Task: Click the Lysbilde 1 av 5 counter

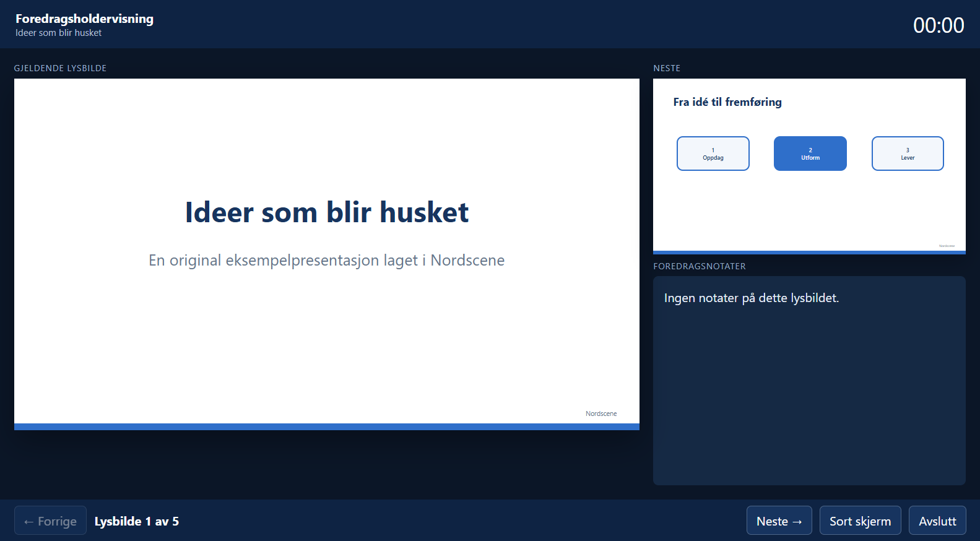Action: (137, 521)
